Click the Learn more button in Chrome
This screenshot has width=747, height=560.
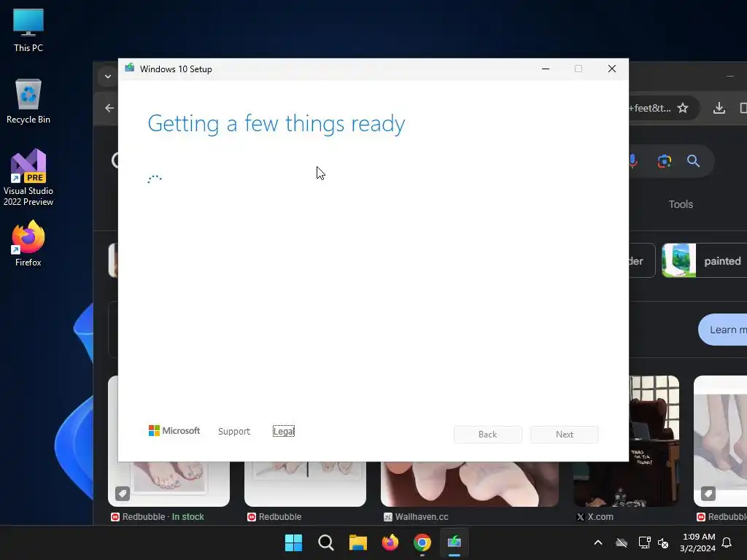click(723, 330)
